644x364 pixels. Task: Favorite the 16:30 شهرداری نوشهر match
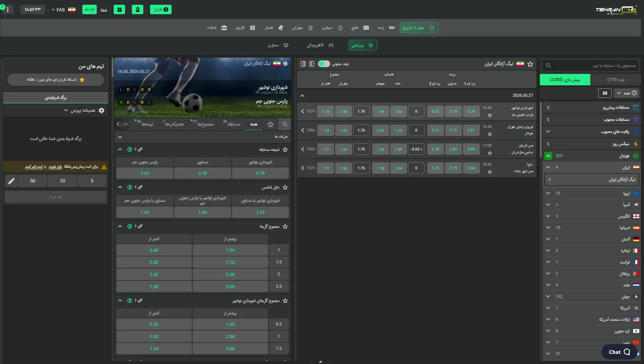[x=490, y=115]
